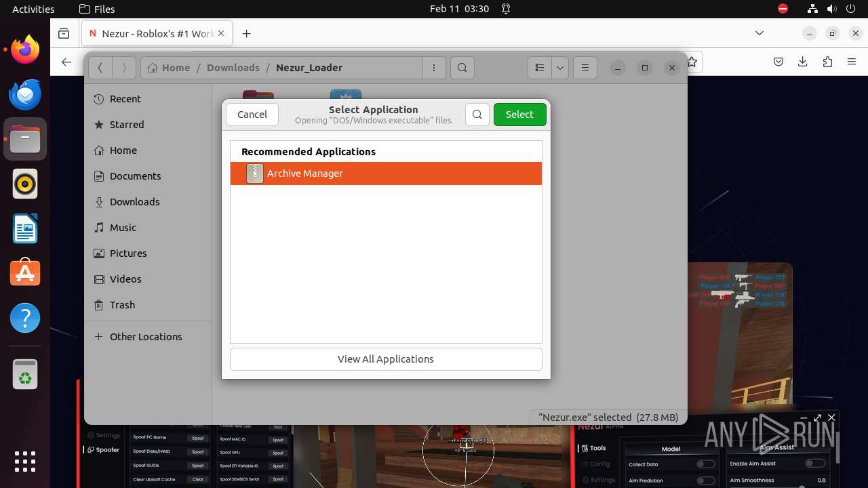Click the network status icon

[813, 9]
